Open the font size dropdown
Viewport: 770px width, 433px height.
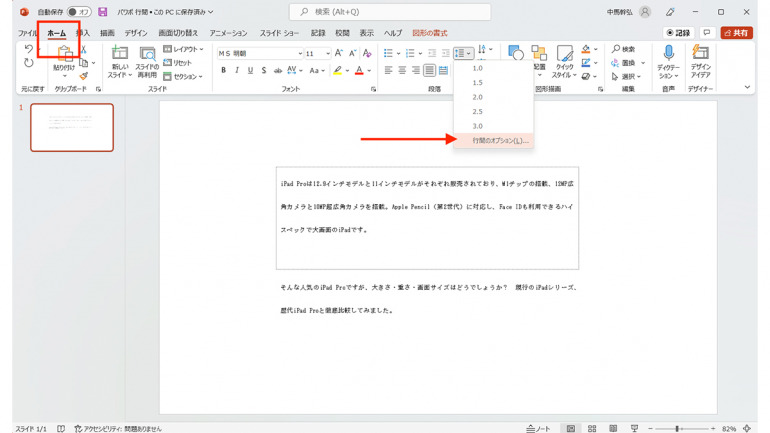tap(328, 53)
